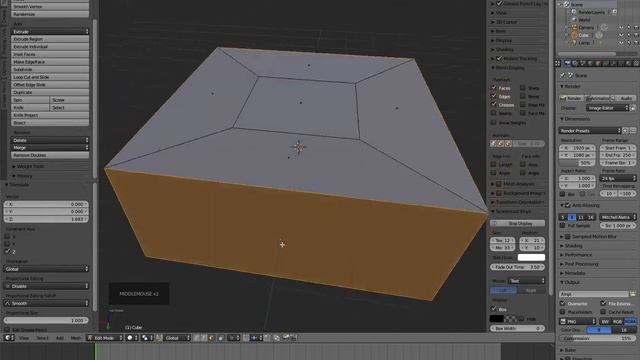640x360 pixels.
Task: Click the Render button in Properties
Action: pyautogui.click(x=571, y=98)
